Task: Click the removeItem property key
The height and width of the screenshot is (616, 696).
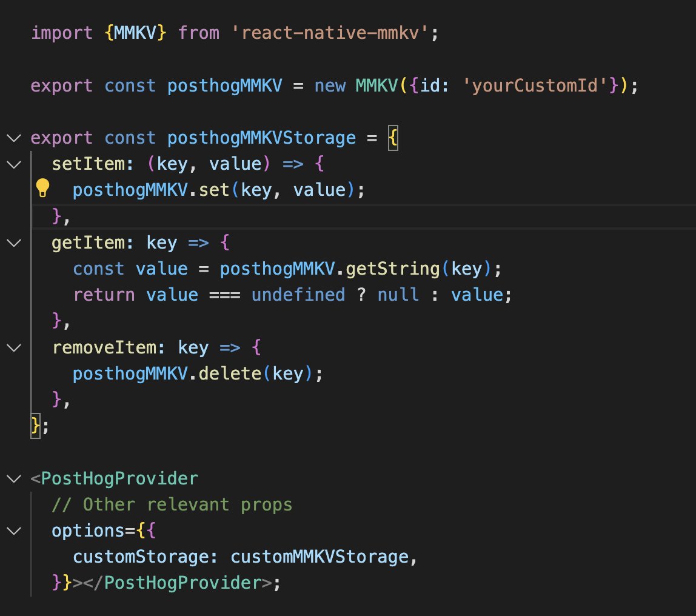Action: 104,347
